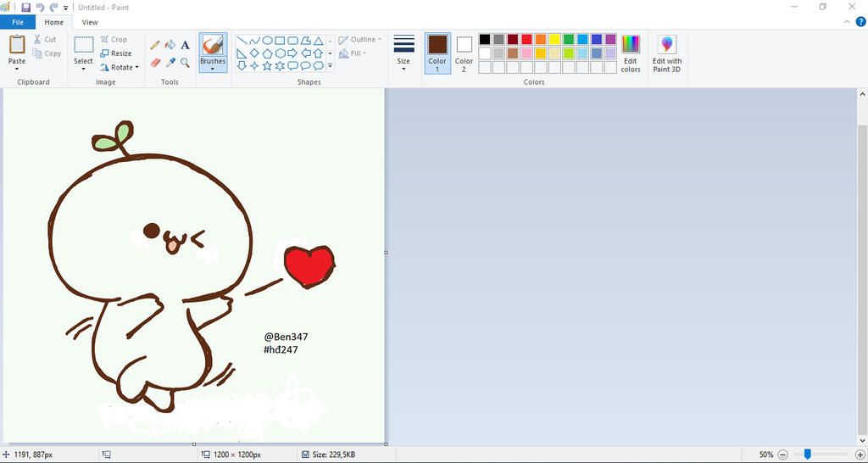
Task: Open Edit with Paint 3D
Action: click(667, 53)
